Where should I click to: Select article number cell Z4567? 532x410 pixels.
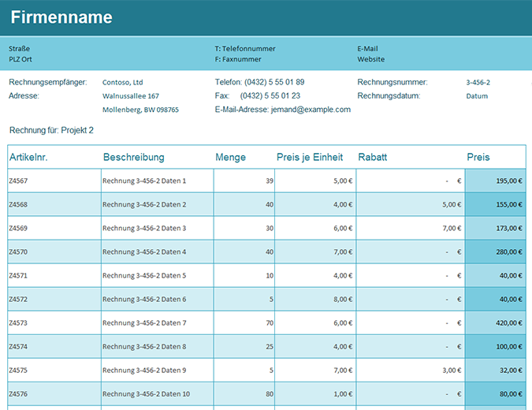[x=18, y=181]
